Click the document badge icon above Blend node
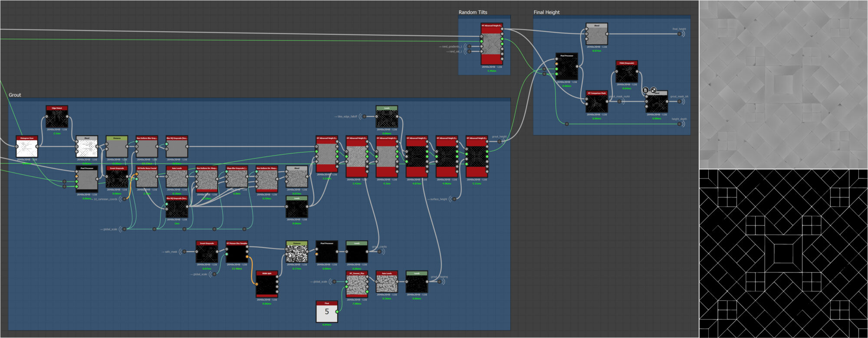Image resolution: width=868 pixels, height=338 pixels. pos(645,90)
